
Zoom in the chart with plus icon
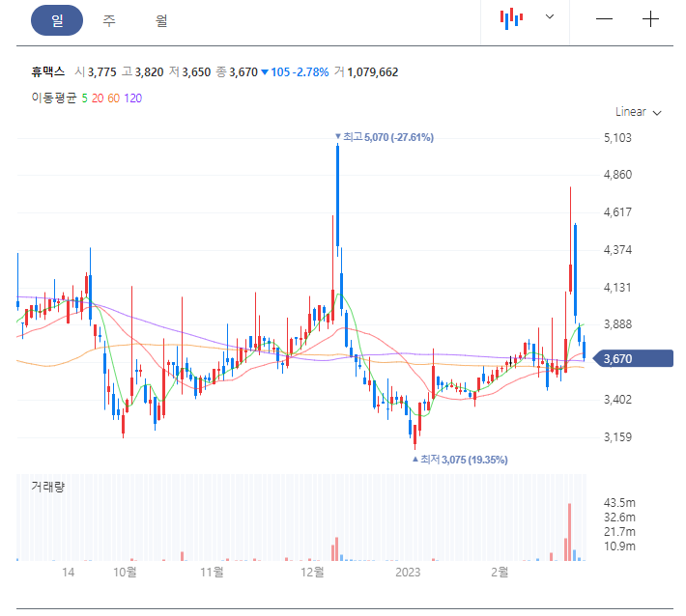[x=650, y=18]
